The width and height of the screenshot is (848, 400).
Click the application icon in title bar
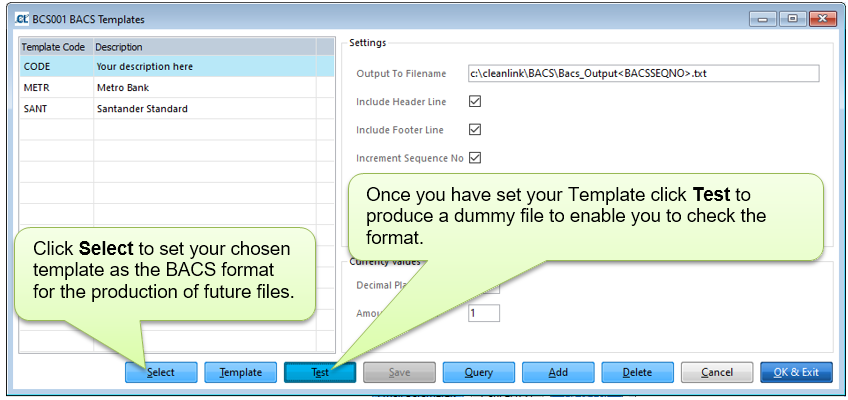21,19
